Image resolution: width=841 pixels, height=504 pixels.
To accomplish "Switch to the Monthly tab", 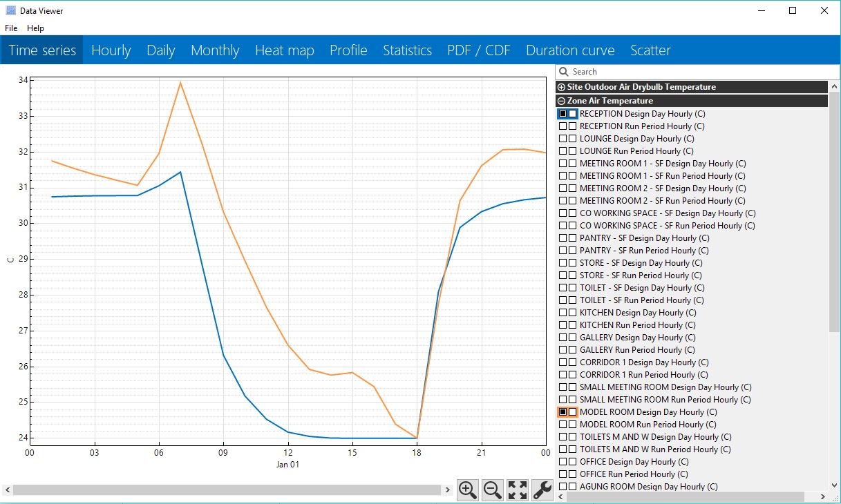I will click(x=215, y=50).
